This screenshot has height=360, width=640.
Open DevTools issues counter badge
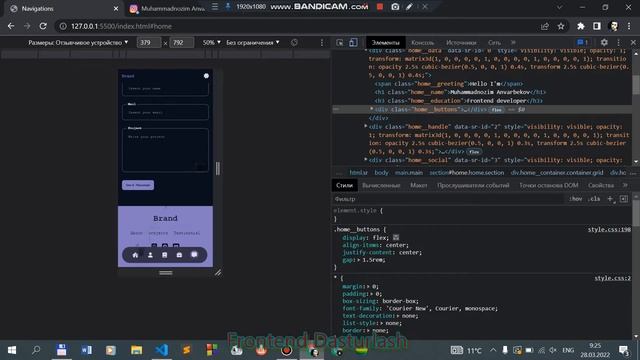click(582, 42)
